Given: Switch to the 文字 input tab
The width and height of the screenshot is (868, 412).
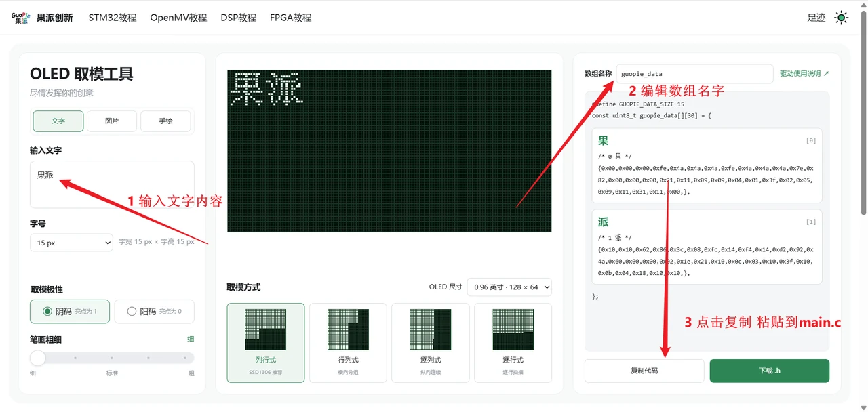Looking at the screenshot, I should (58, 121).
